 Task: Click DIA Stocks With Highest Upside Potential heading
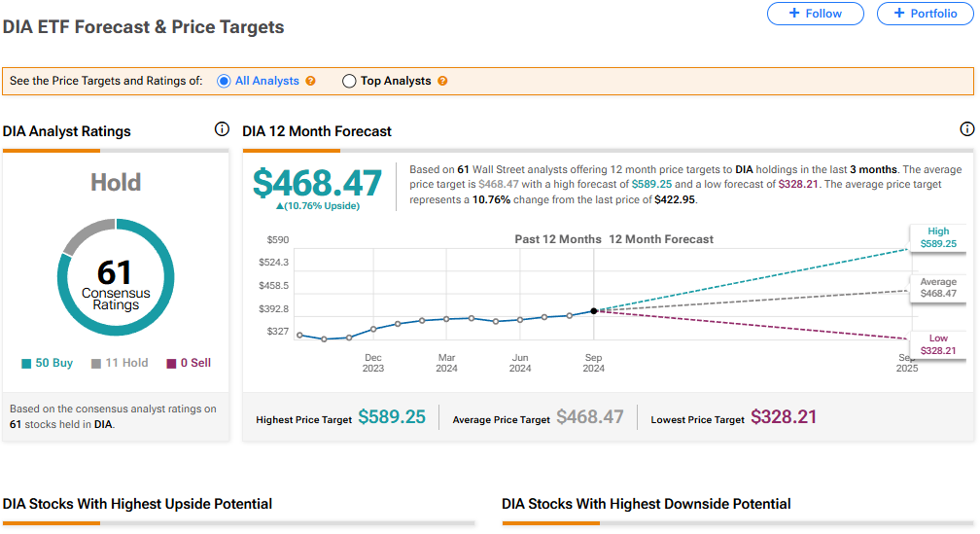(x=137, y=504)
